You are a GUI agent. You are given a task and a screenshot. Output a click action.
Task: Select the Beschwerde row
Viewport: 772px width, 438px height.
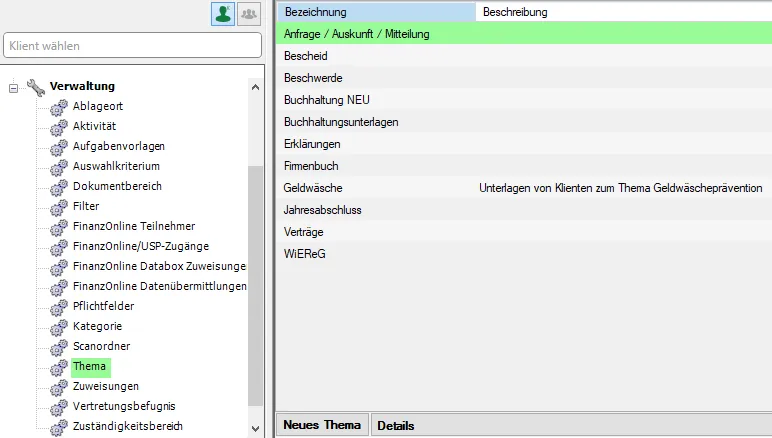point(524,78)
